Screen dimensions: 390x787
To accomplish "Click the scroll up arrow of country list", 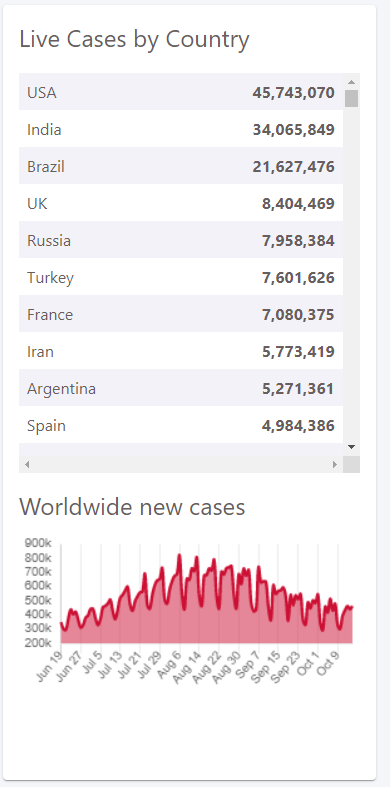I will point(351,81).
